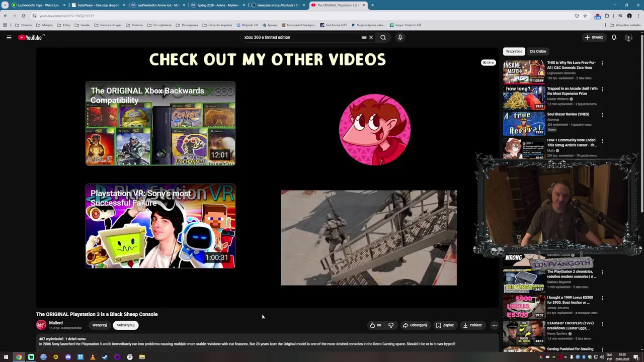Open the C&C Generals Zero Hour video menu
Viewport: 644px width, 362px height.
[602, 64]
